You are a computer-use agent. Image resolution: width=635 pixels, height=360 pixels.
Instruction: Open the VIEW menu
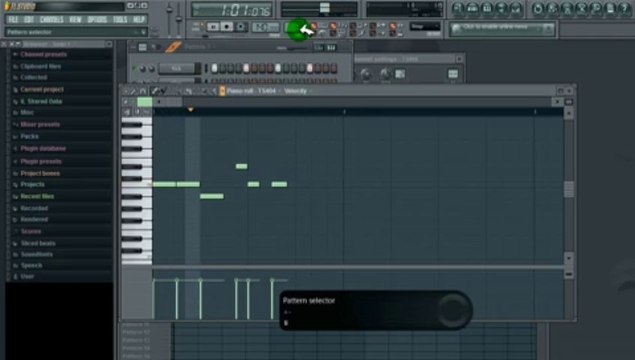75,19
